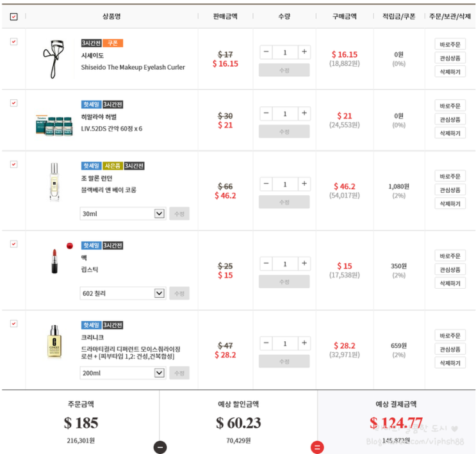
Task: Uncheck the 200ml Clinique lotion item checkbox
Action: click(x=13, y=323)
